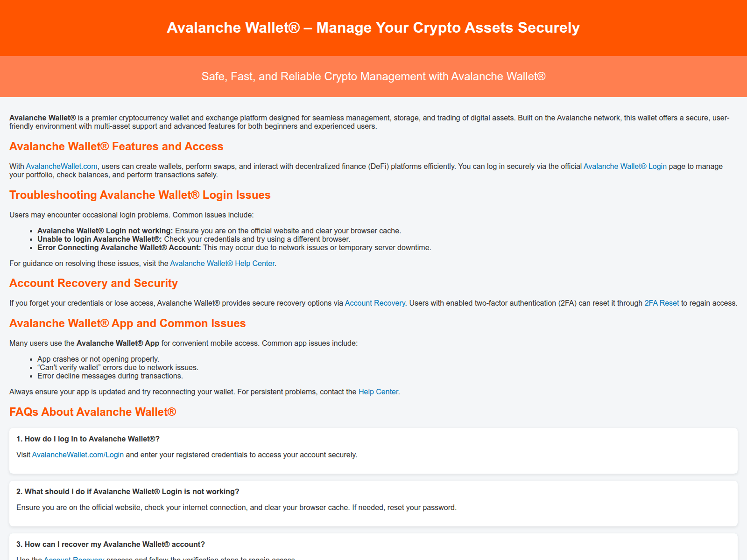Select FAQ about Login not working

[127, 492]
